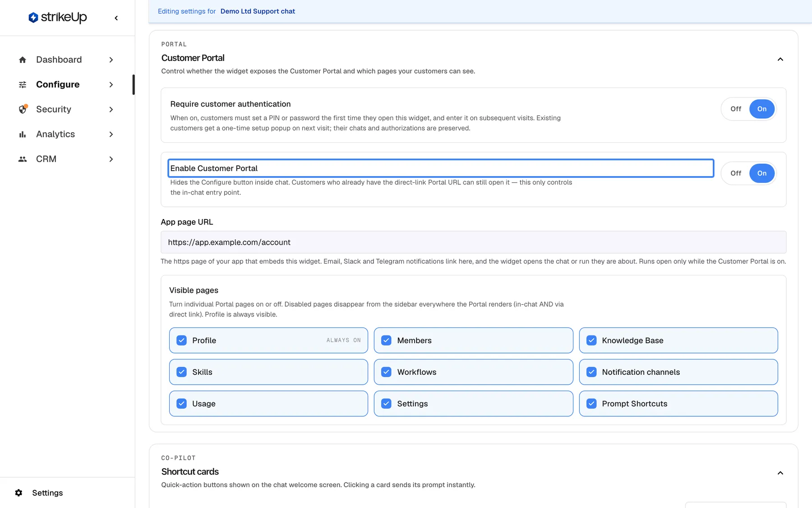Click the Configure sliders icon
This screenshot has height=508, width=812.
coord(23,84)
